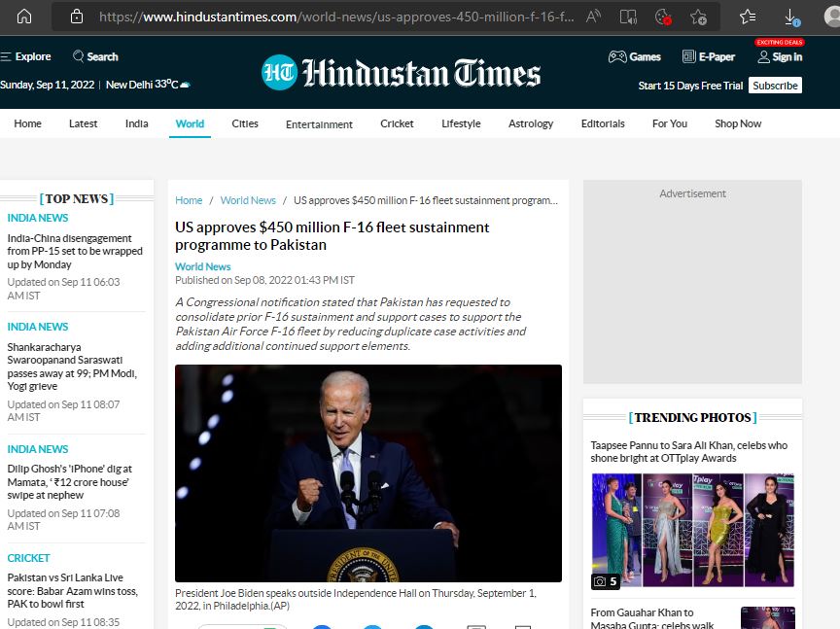Open Games via the controller icon

[x=617, y=56]
